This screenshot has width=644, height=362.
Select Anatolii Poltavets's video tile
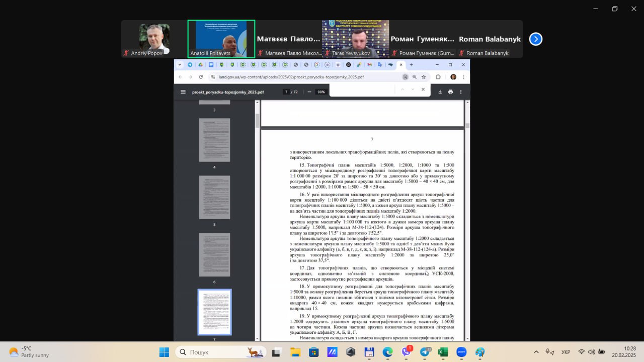click(221, 39)
